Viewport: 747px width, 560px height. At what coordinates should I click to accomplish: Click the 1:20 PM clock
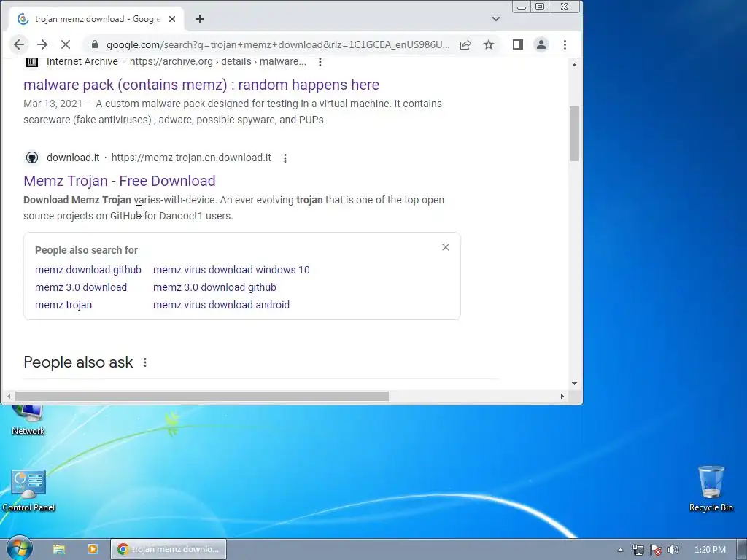coord(710,550)
